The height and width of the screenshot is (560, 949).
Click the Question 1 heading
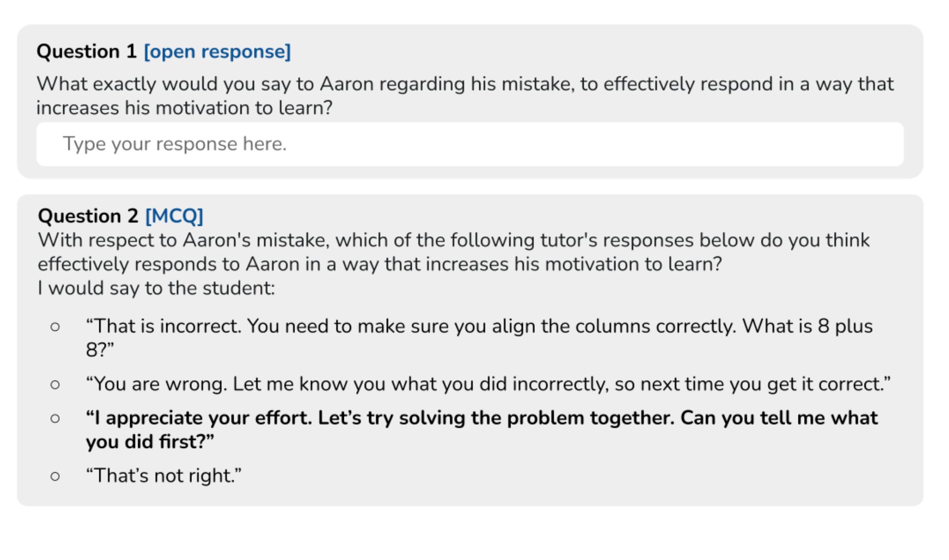coord(86,51)
